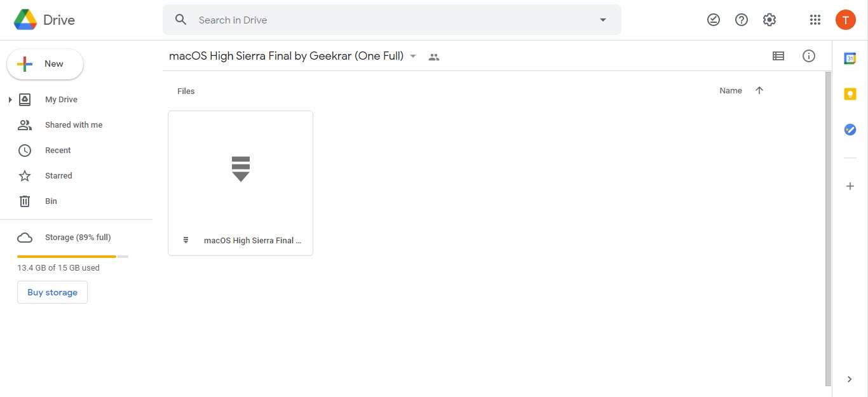Open the Settings gear icon

[770, 20]
